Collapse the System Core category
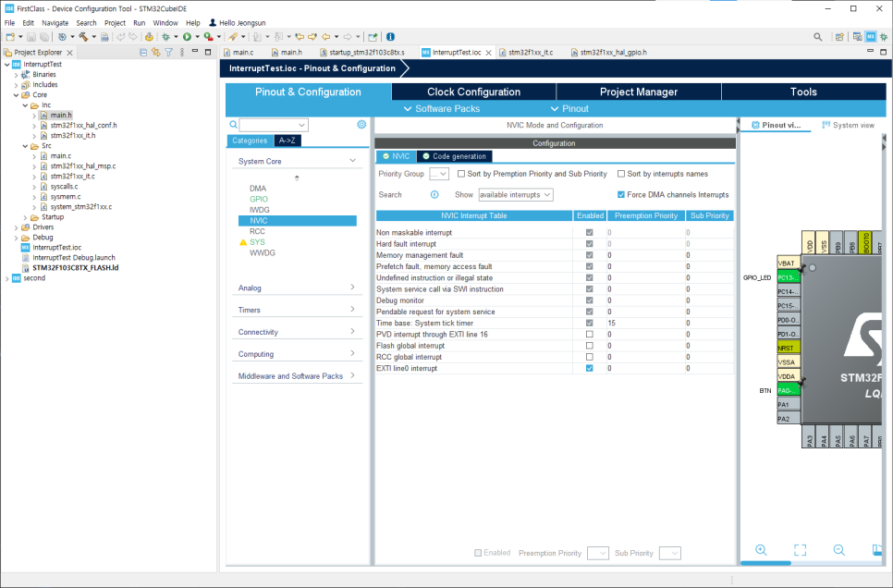This screenshot has height=588, width=893. point(352,161)
